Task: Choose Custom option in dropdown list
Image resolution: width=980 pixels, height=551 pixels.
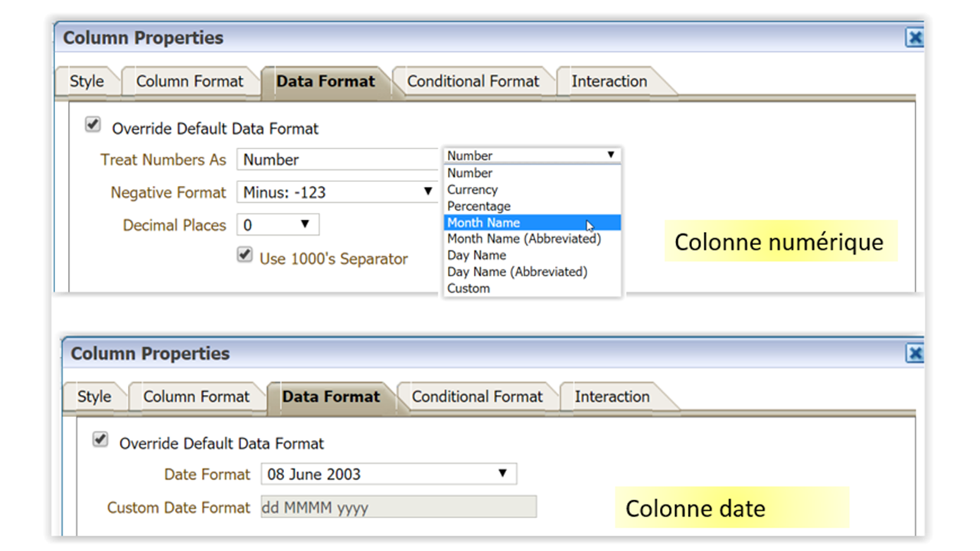Action: point(533,289)
